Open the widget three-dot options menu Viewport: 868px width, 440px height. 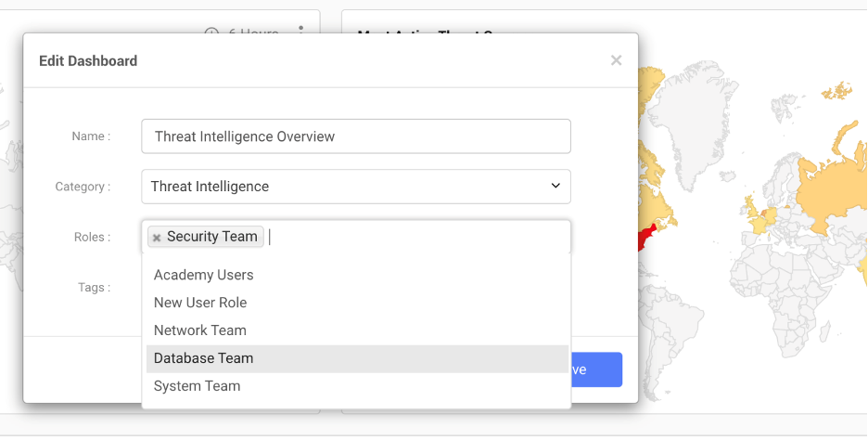click(x=301, y=30)
